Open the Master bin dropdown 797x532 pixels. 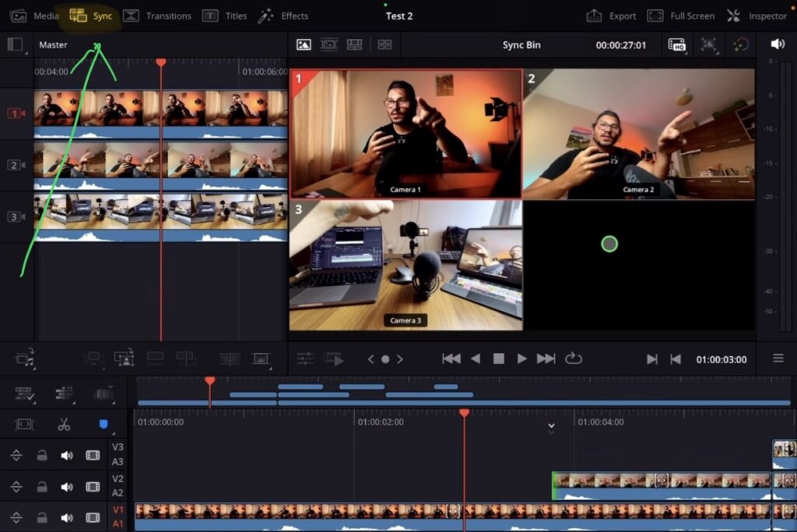[x=53, y=44]
